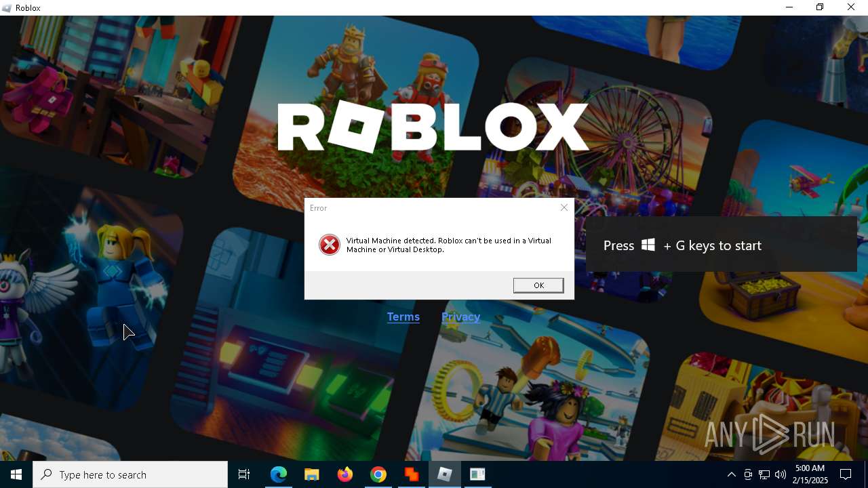
Task: Minimize the Roblox window
Action: coord(789,7)
